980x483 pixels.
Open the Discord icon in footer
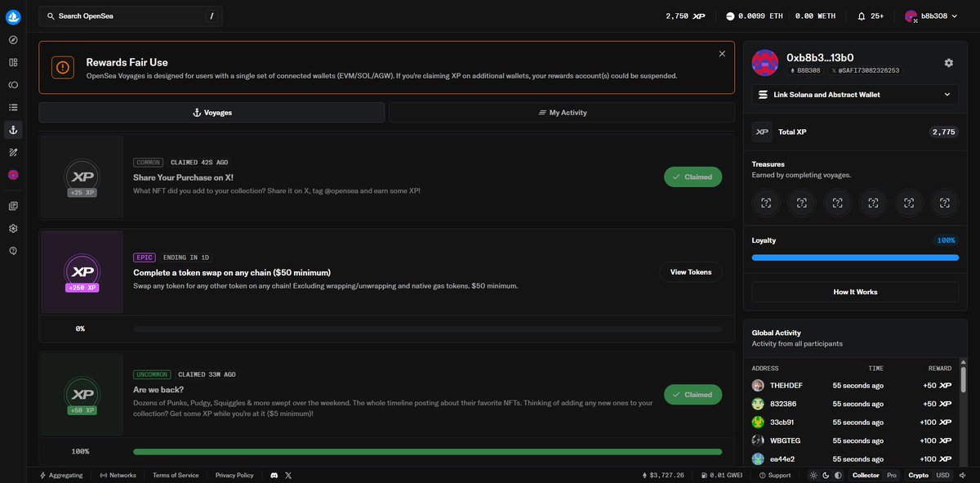click(274, 475)
